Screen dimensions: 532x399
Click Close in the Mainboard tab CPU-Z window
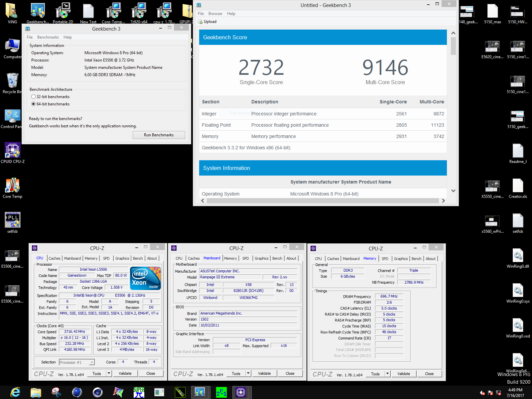tap(290, 373)
